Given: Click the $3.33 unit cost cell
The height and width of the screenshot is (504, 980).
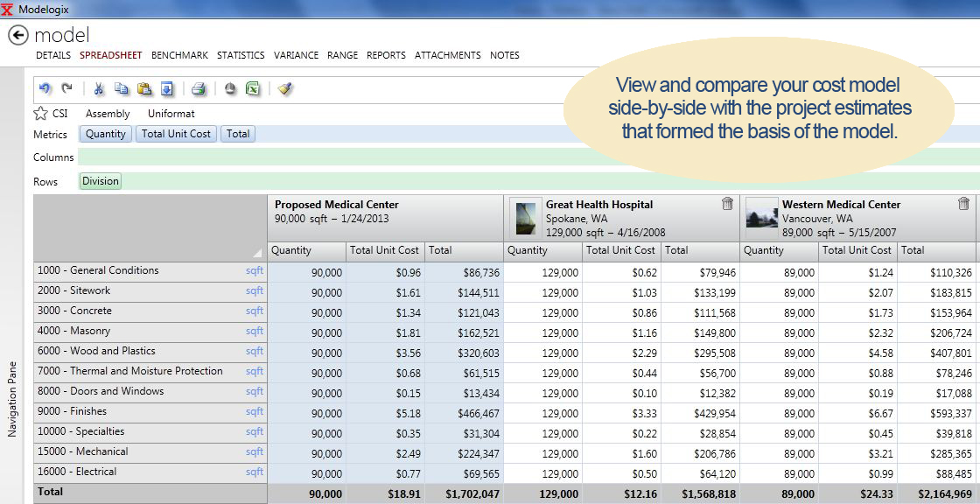Looking at the screenshot, I should [x=622, y=413].
